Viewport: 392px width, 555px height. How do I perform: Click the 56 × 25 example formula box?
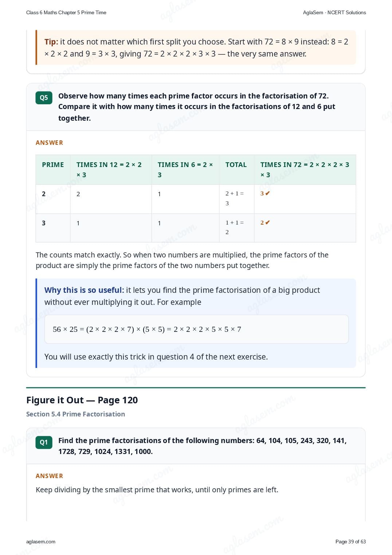196,329
